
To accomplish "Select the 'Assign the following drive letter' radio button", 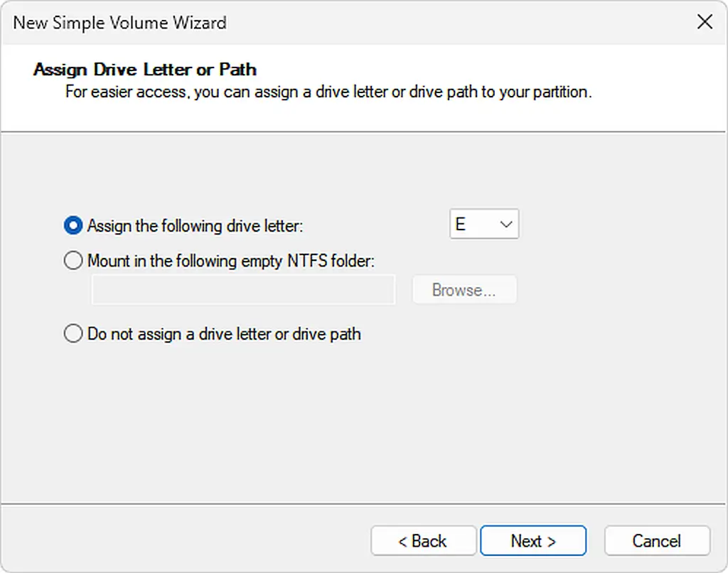I will click(72, 225).
